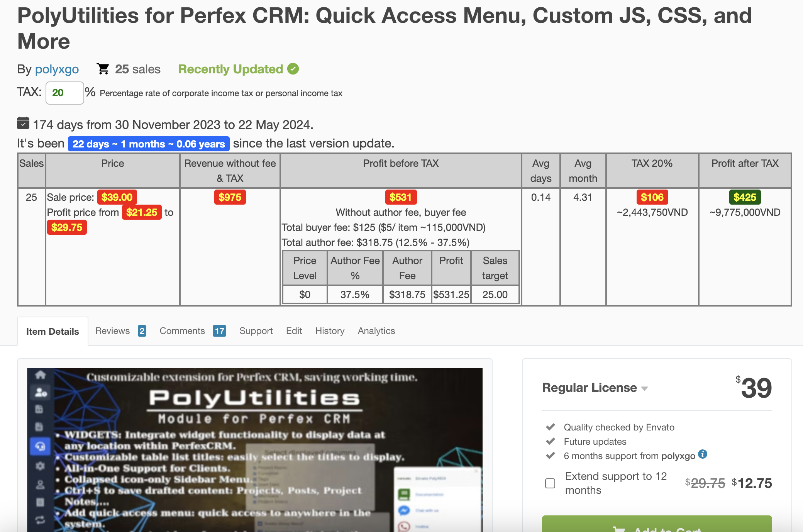803x532 pixels.
Task: Click the shopping cart sales icon
Action: click(103, 69)
